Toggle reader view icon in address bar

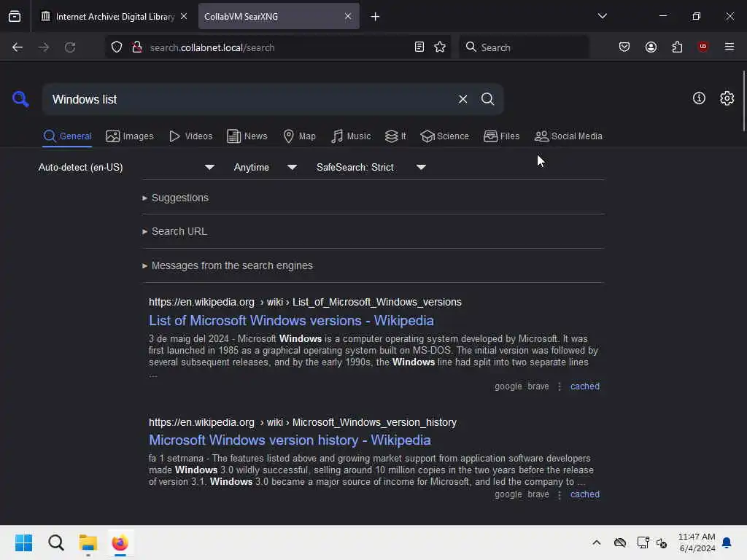coord(419,47)
